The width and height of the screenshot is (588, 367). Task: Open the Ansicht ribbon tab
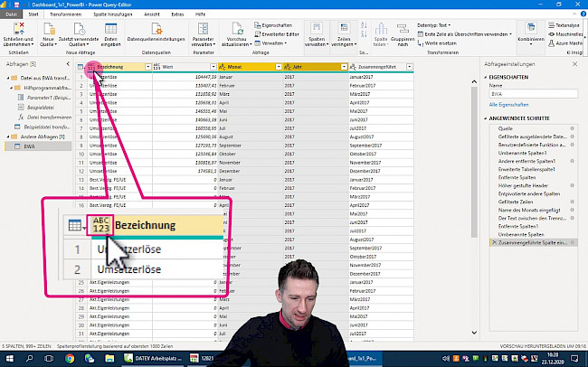[153, 15]
